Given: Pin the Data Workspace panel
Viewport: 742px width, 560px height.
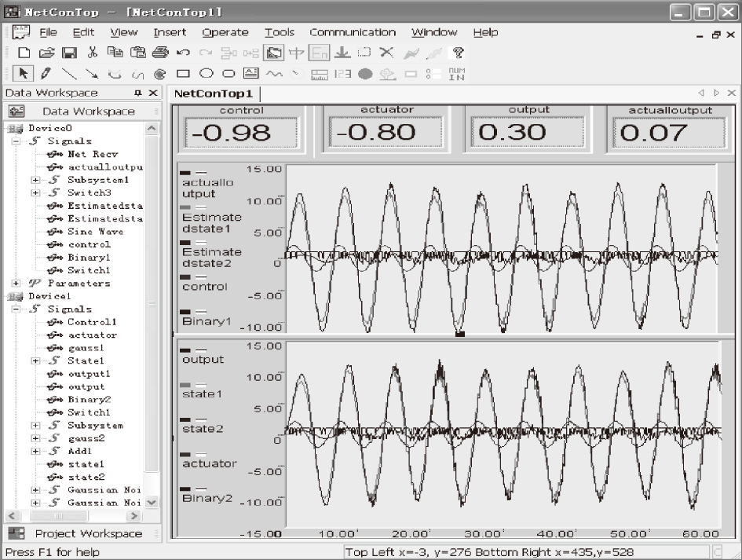Looking at the screenshot, I should click(x=137, y=93).
